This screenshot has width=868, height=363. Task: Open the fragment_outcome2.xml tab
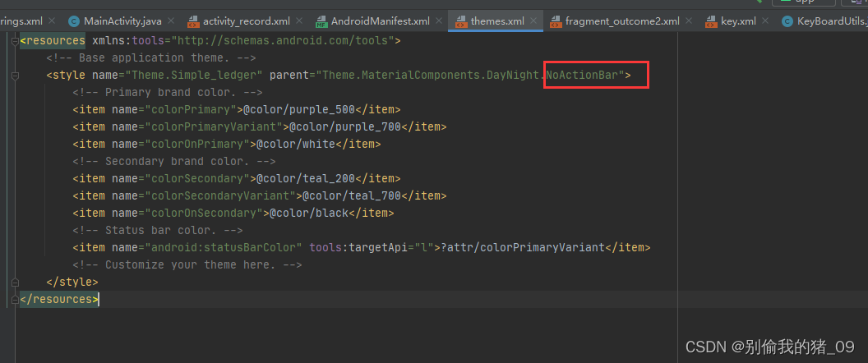pos(621,21)
